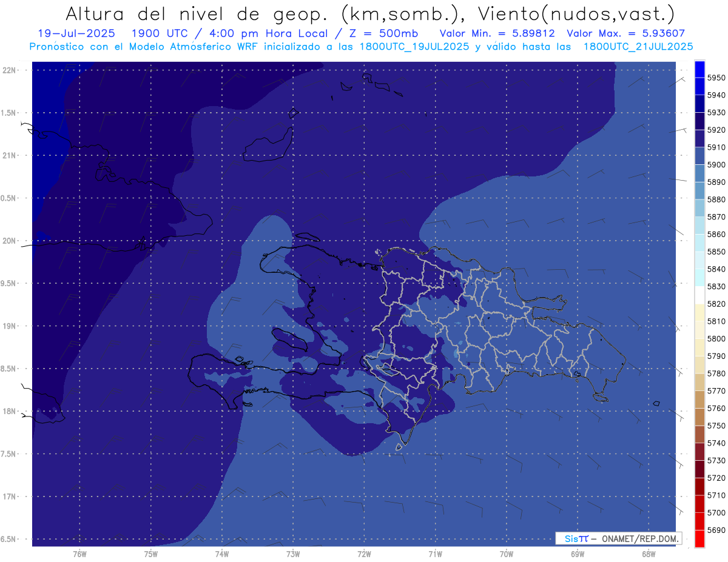This screenshot has width=728, height=562.
Task: Pick the bright red swatch below 5690
Action: click(699, 538)
